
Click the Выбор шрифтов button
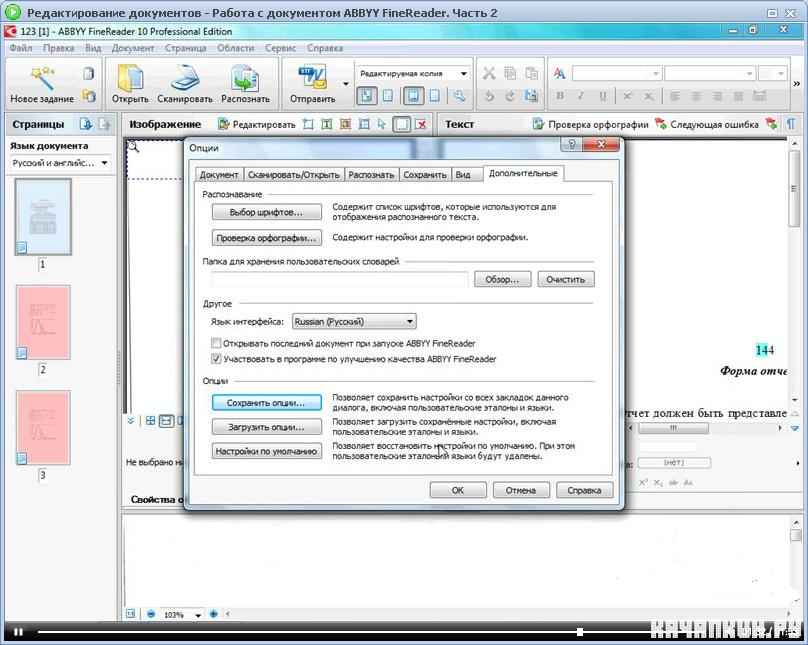tap(266, 212)
